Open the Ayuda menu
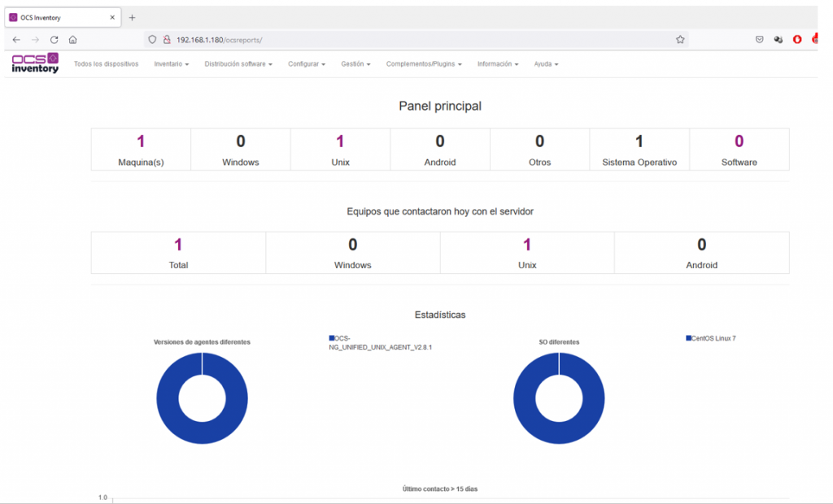Viewport: 833px width, 504px height. point(546,63)
